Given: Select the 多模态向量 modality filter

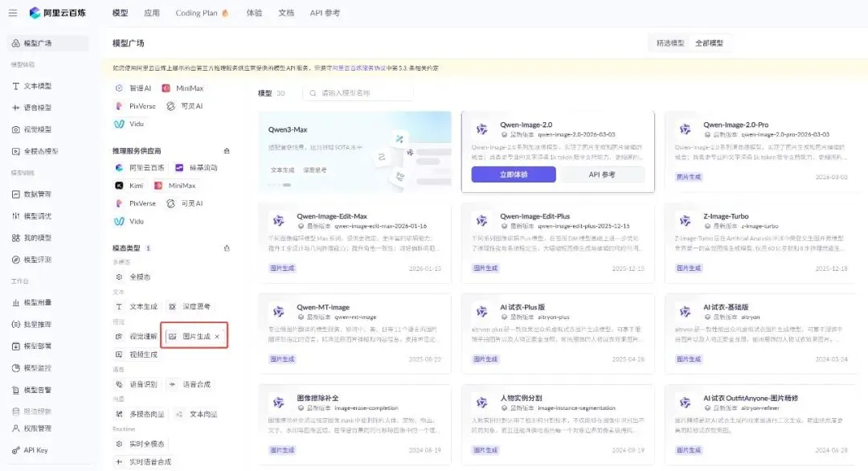Looking at the screenshot, I should (x=140, y=415).
